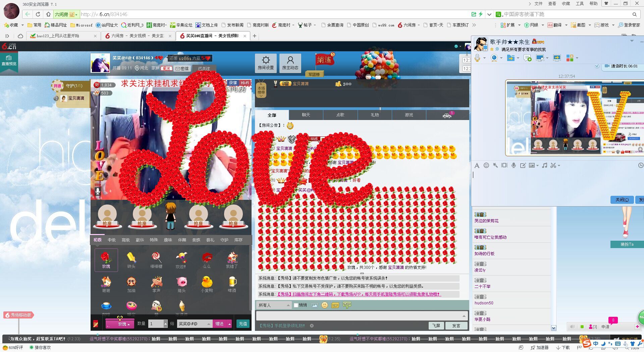This screenshot has height=352, width=644.
Task: Click 关闭(C) in QQ chat window
Action: pyautogui.click(x=622, y=199)
